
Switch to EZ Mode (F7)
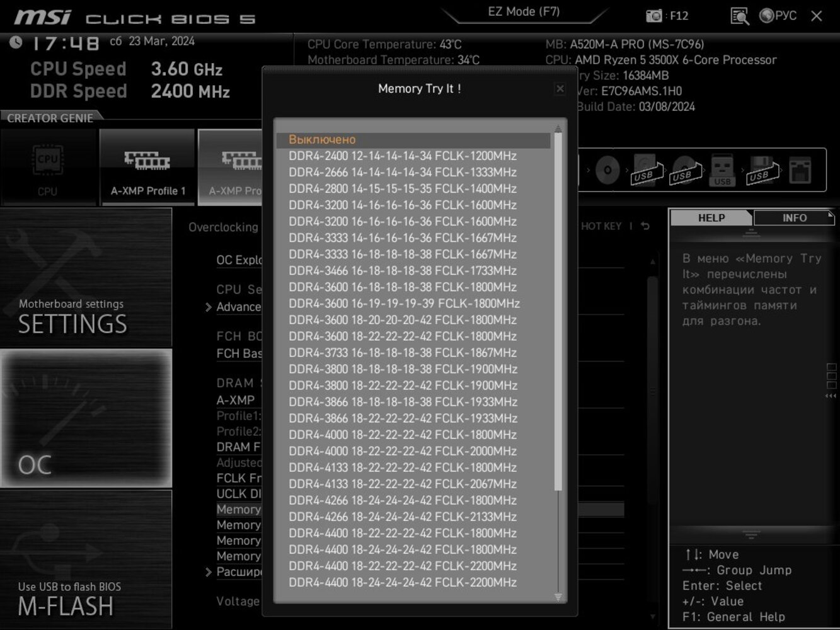(x=524, y=11)
